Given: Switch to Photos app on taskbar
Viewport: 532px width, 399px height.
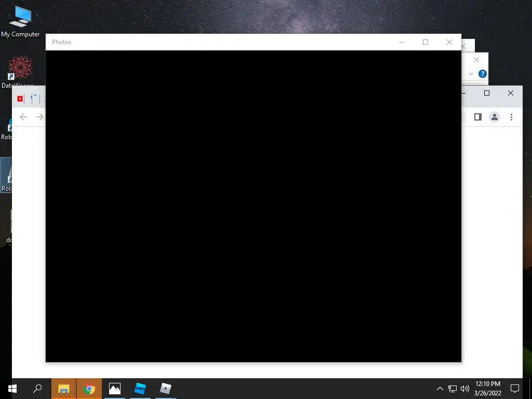Looking at the screenshot, I should (x=115, y=389).
